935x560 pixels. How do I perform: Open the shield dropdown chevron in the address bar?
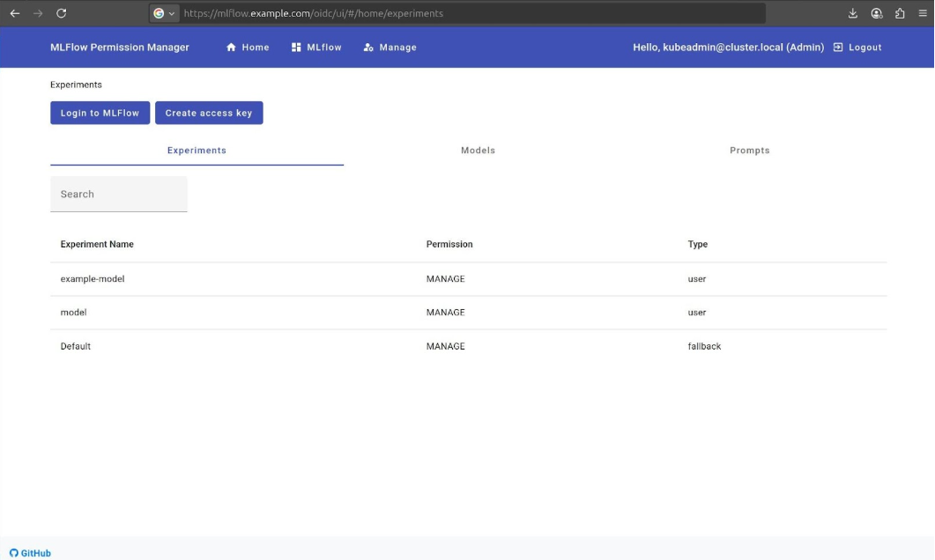pos(171,13)
